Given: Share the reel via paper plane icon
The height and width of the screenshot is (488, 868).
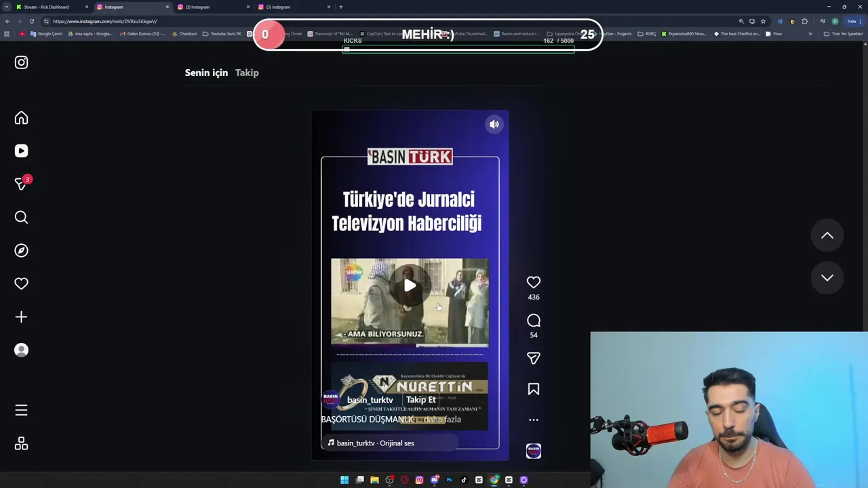Looking at the screenshot, I should pyautogui.click(x=534, y=358).
